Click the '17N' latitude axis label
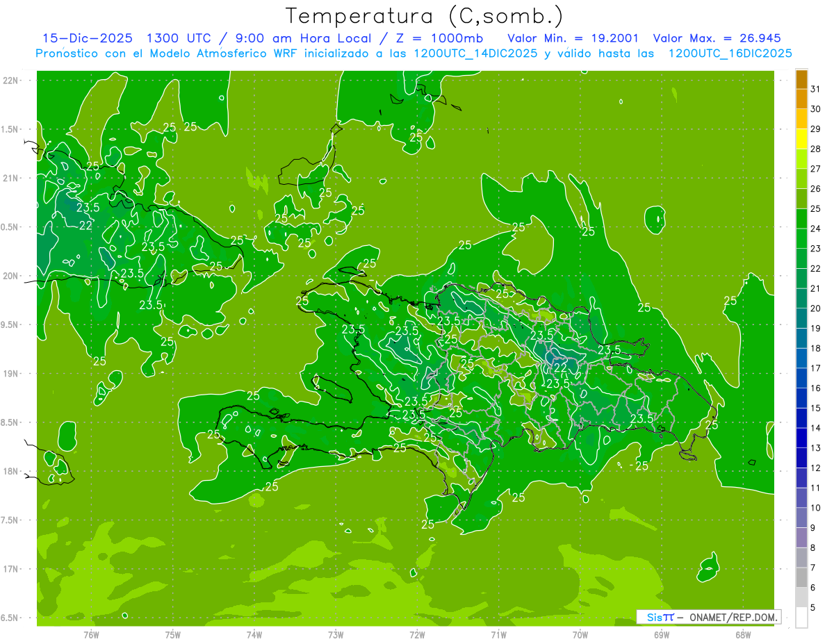This screenshot has height=644, width=834. [12, 569]
